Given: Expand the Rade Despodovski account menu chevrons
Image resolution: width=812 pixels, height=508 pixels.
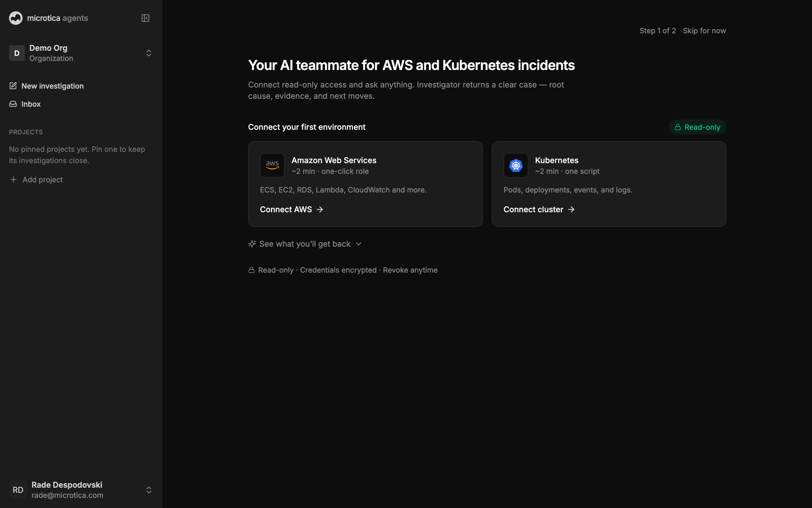Looking at the screenshot, I should point(149,490).
